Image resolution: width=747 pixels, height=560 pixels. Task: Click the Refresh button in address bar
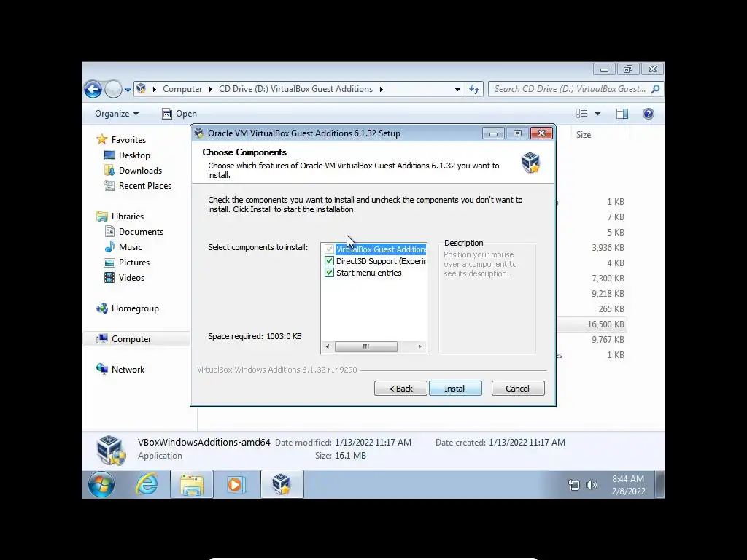[x=474, y=89]
